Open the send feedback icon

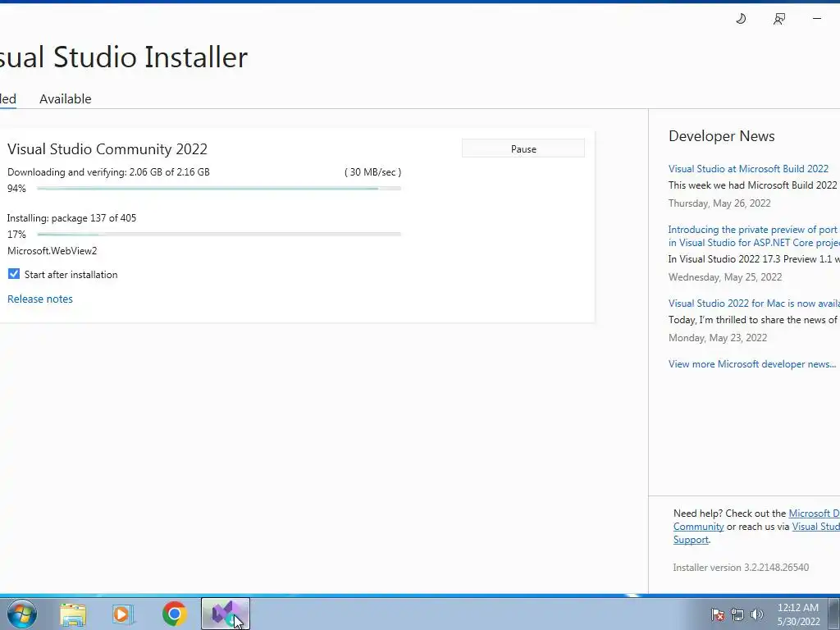click(x=779, y=19)
